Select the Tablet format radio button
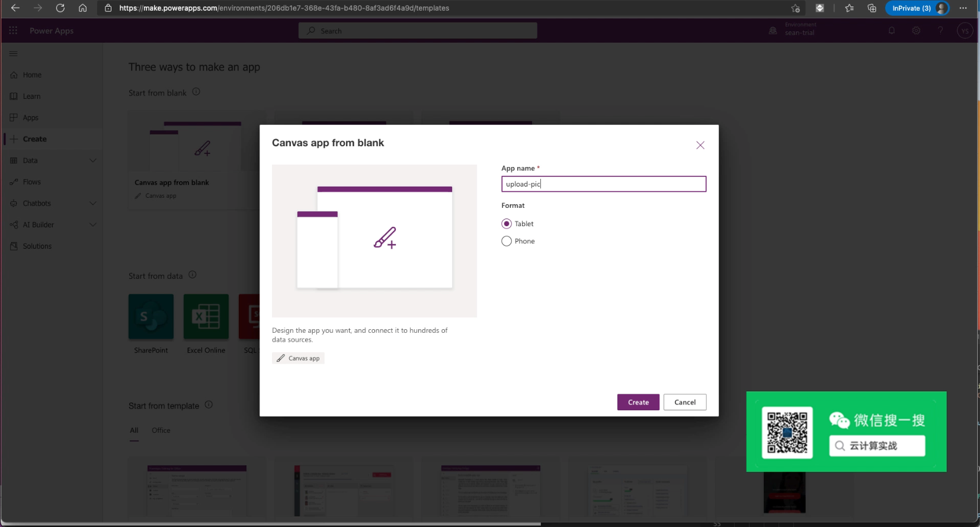This screenshot has height=527, width=980. click(x=507, y=224)
